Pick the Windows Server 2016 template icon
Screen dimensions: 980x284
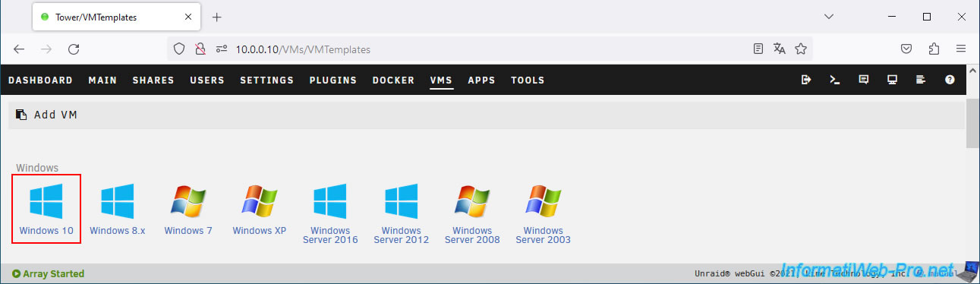330,201
